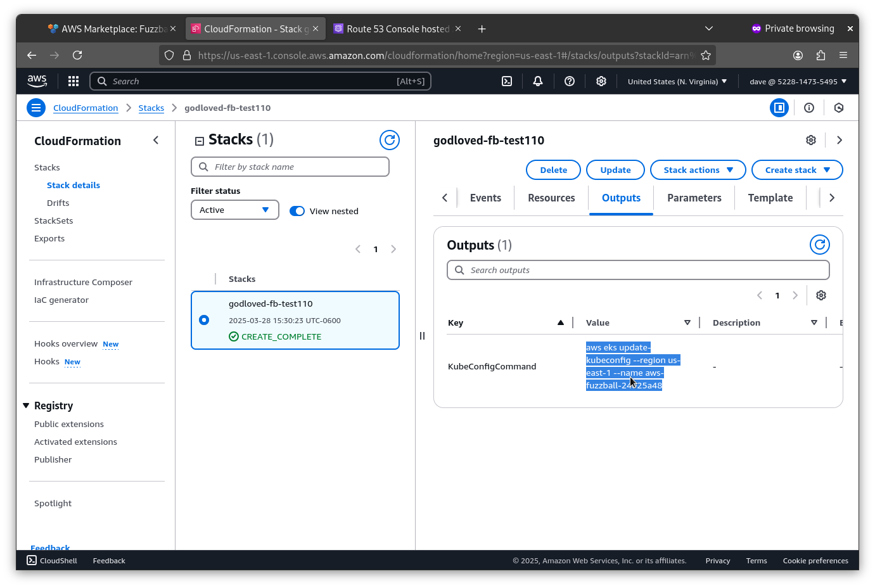Refresh the Outputs table
This screenshot has height=588, width=875.
coord(819,244)
